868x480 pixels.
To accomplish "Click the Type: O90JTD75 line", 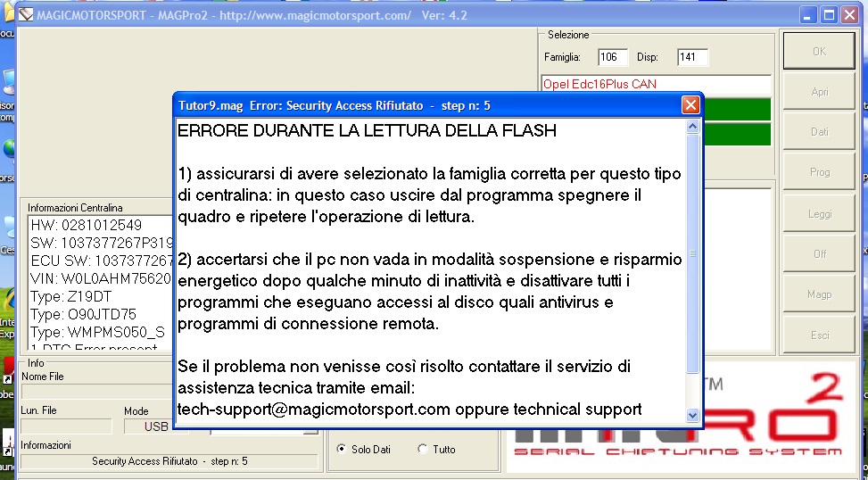I will click(x=83, y=314).
